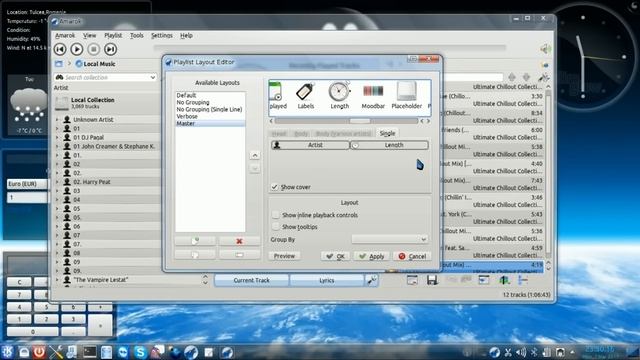
Task: Click the wrench icon beside Lyrics tab
Action: (371, 280)
